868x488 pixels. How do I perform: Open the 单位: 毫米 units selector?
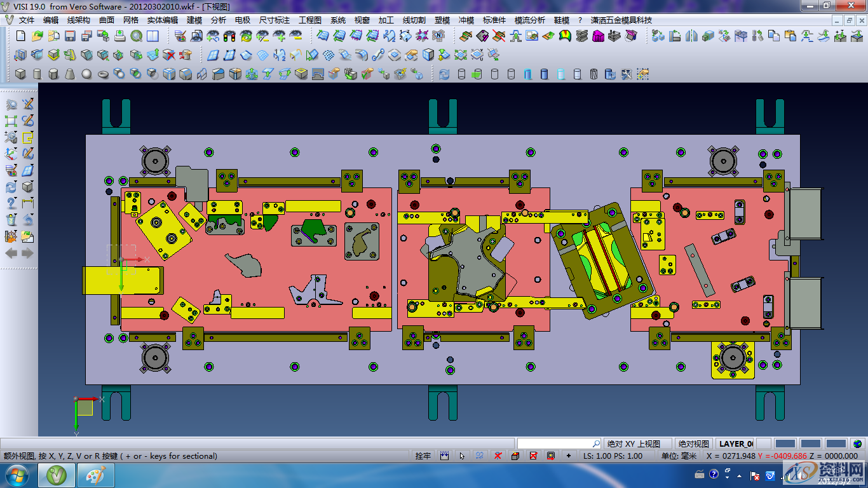(678, 456)
